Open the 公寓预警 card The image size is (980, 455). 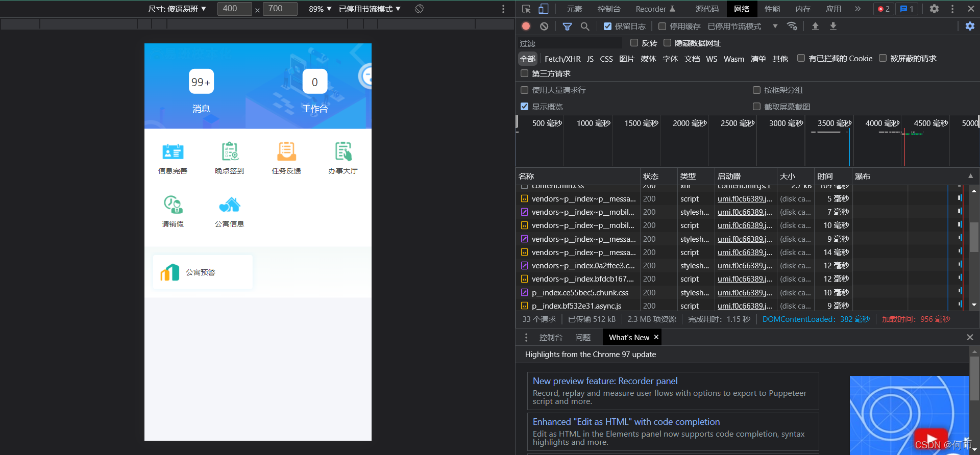(x=203, y=272)
